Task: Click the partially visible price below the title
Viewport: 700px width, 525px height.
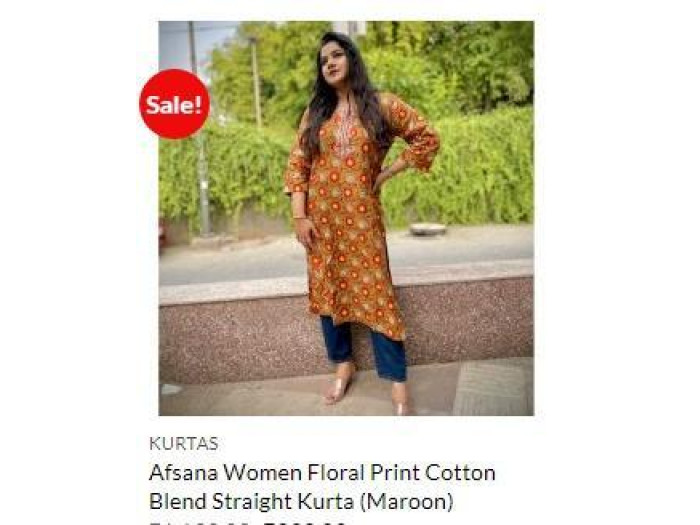Action: [x=248, y=522]
